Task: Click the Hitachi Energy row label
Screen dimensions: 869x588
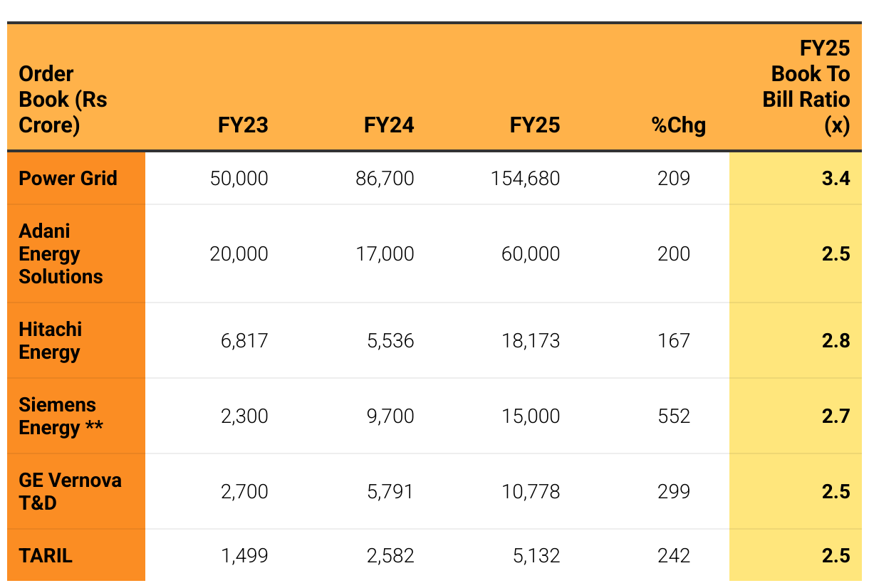Action: [50, 340]
